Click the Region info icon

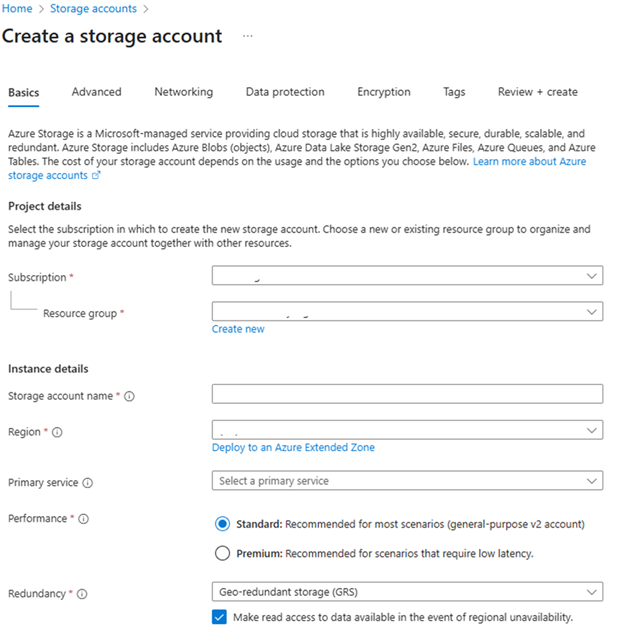pyautogui.click(x=57, y=432)
